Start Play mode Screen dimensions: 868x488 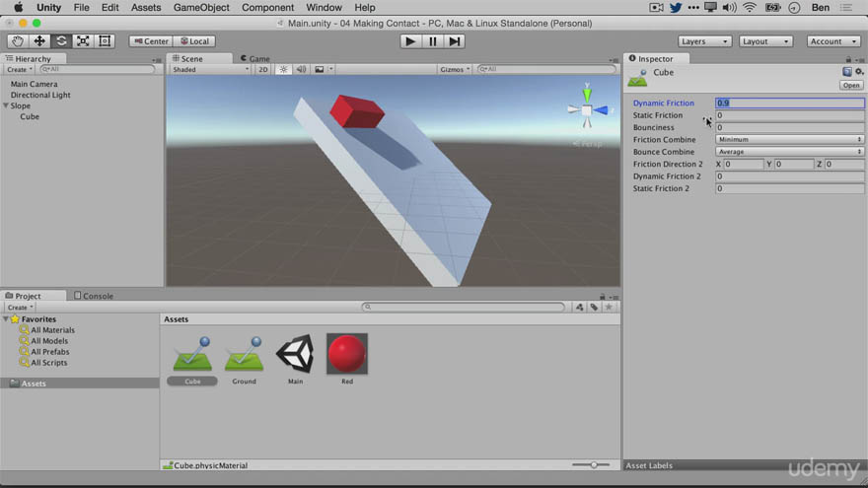click(410, 41)
